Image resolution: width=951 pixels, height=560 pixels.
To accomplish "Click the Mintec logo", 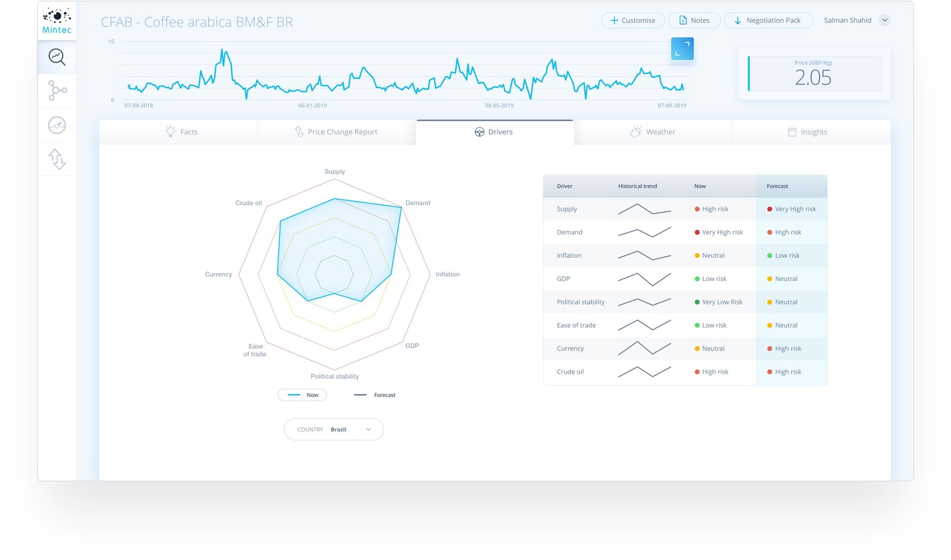I will coord(57,20).
